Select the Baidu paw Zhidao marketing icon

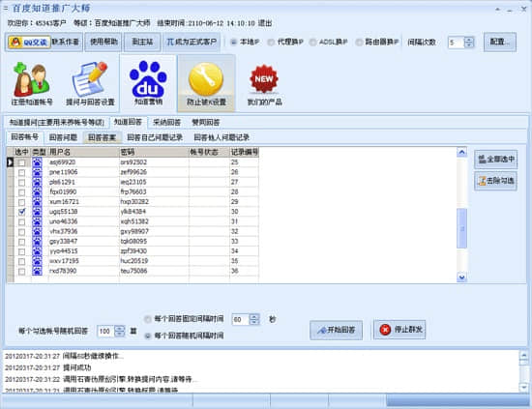click(148, 78)
